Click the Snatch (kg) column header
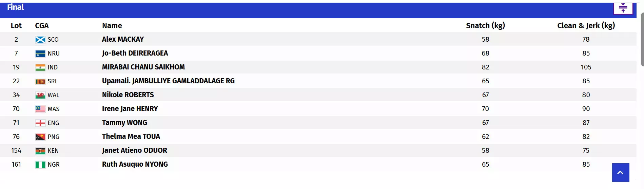644x189 pixels. pos(485,25)
